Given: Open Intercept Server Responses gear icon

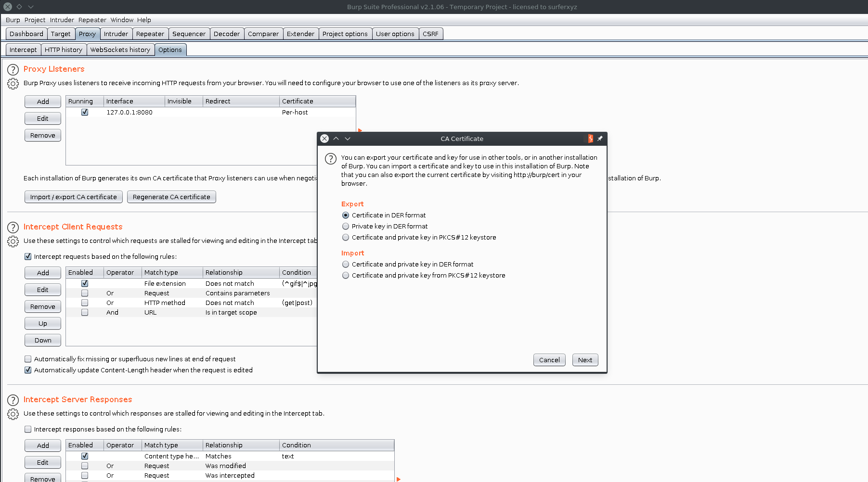Looking at the screenshot, I should [13, 414].
